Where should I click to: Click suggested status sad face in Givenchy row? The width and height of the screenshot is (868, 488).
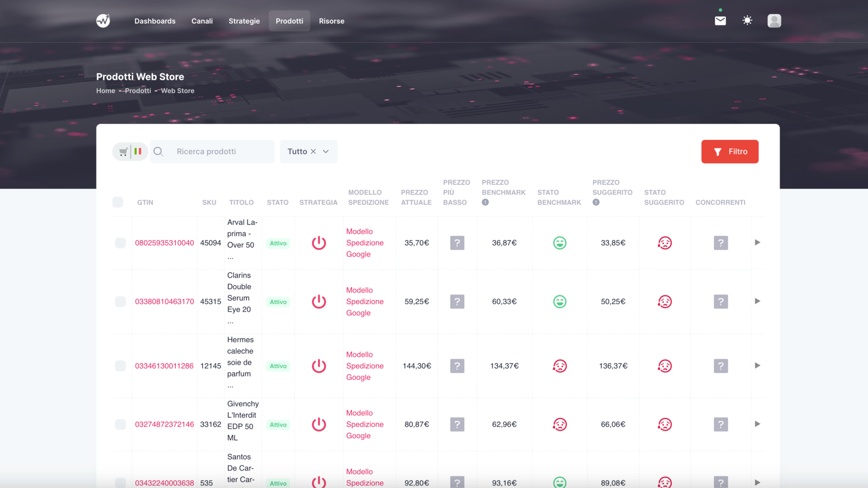665,425
